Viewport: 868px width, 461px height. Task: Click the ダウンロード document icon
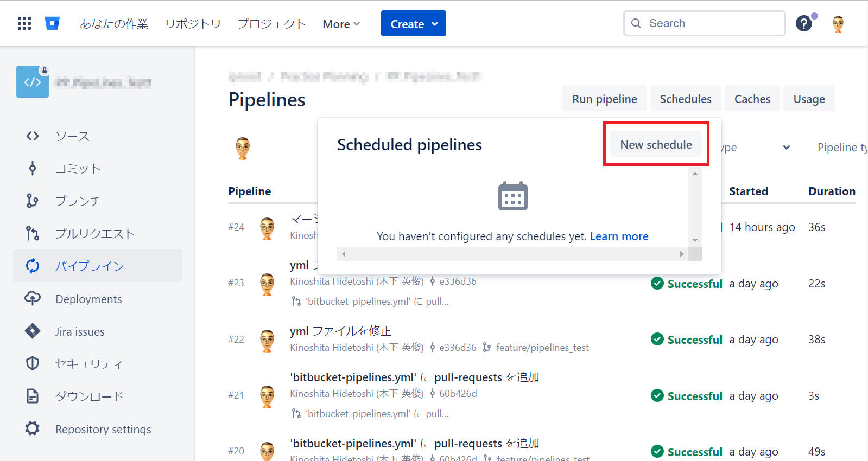[x=33, y=396]
